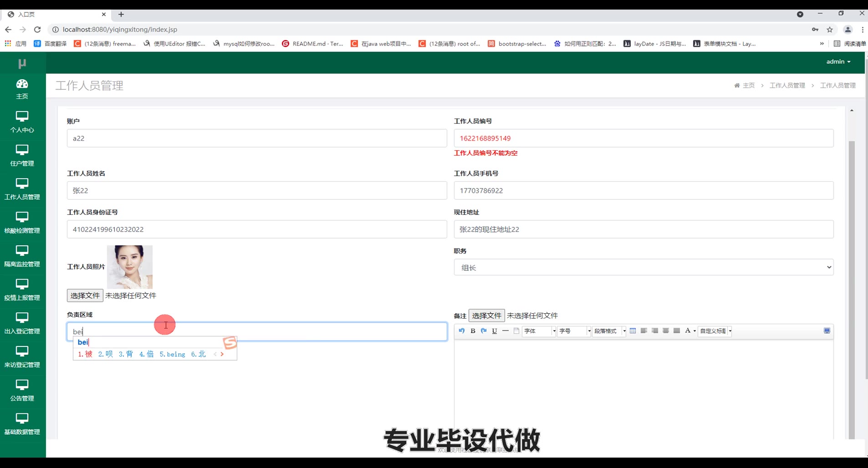Open the 核酸检测管理 sidebar menu
This screenshot has height=468, width=868.
coord(22,223)
